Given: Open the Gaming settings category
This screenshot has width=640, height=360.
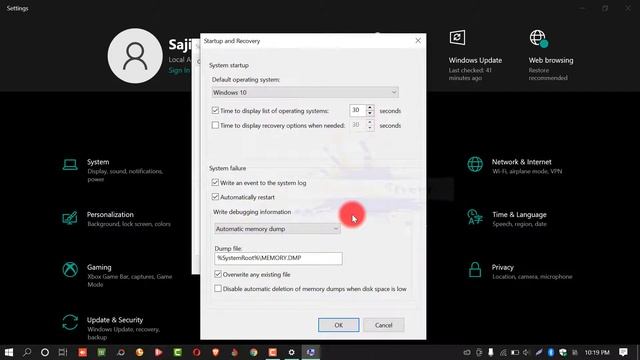Looking at the screenshot, I should click(117, 275).
